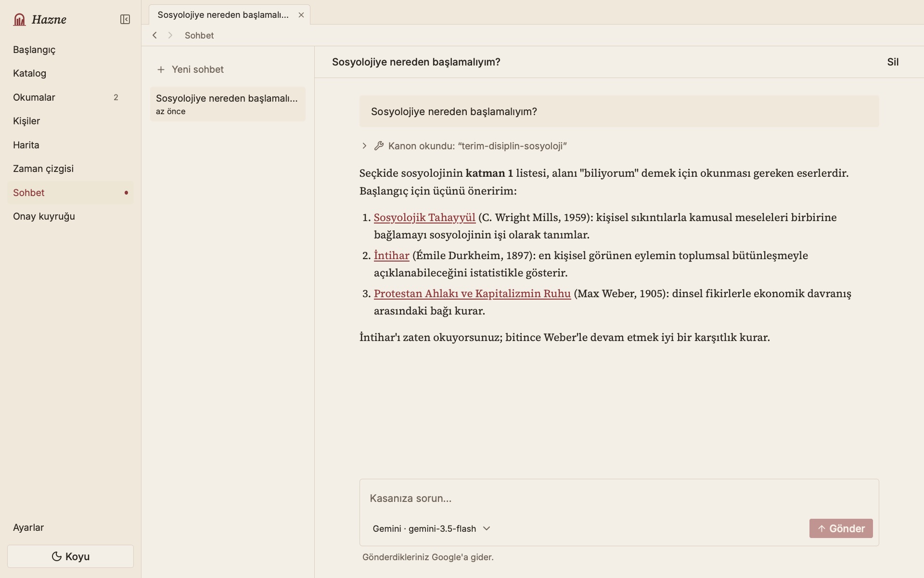Open the Gemini model dropdown
This screenshot has height=578, width=924.
point(432,528)
